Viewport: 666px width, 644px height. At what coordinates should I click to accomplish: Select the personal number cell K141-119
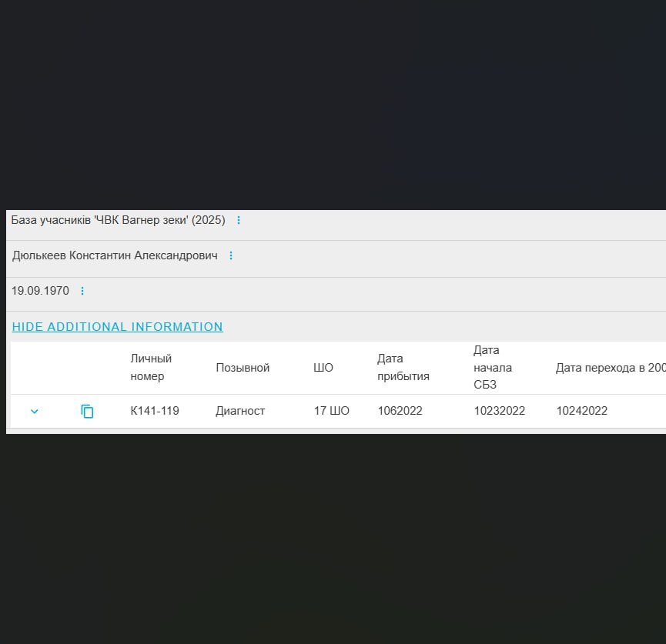(x=155, y=411)
